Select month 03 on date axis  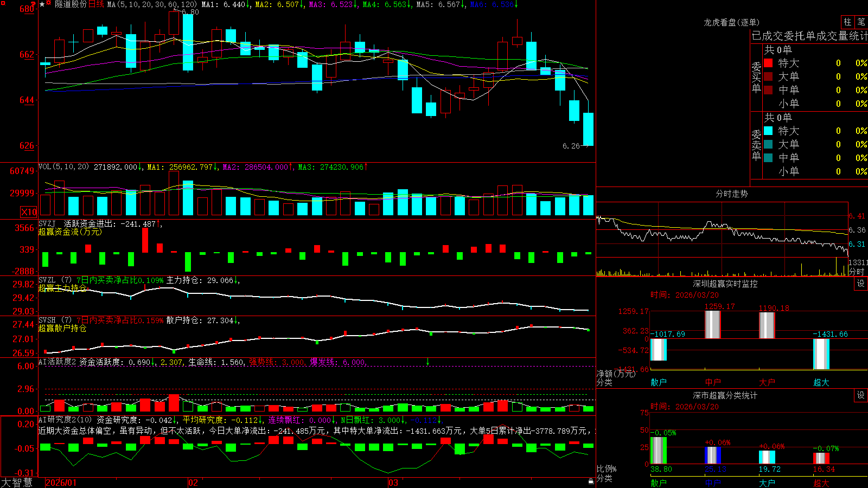coord(393,483)
